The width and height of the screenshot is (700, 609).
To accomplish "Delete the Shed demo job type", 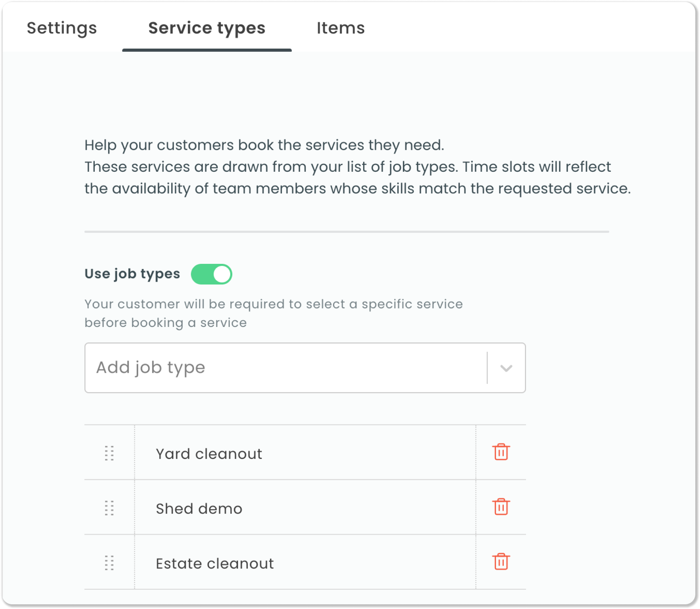I will tap(501, 507).
